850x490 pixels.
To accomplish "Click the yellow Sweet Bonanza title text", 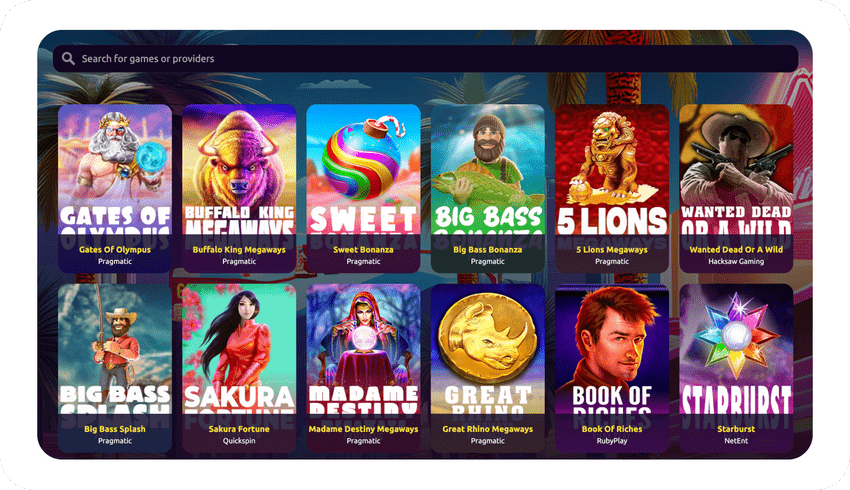I will click(x=363, y=250).
